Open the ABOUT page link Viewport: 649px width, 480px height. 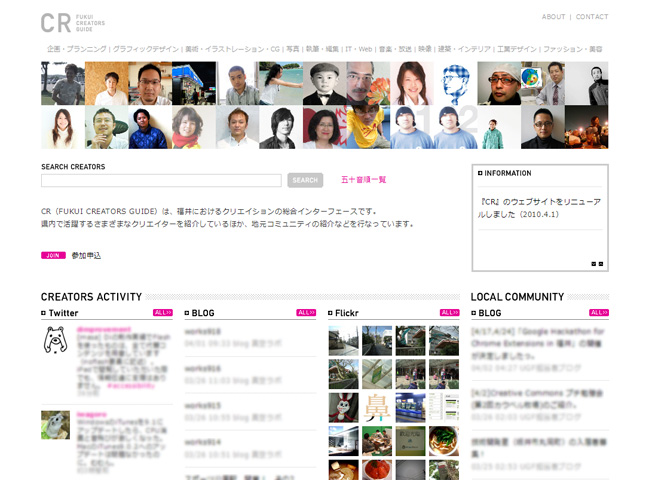[x=553, y=17]
